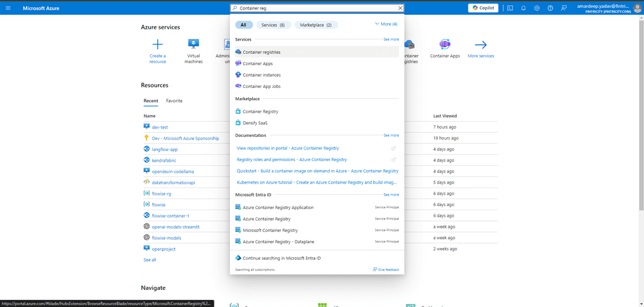644x307 pixels.
Task: Select the Services (8) filter pill
Action: (x=274, y=25)
